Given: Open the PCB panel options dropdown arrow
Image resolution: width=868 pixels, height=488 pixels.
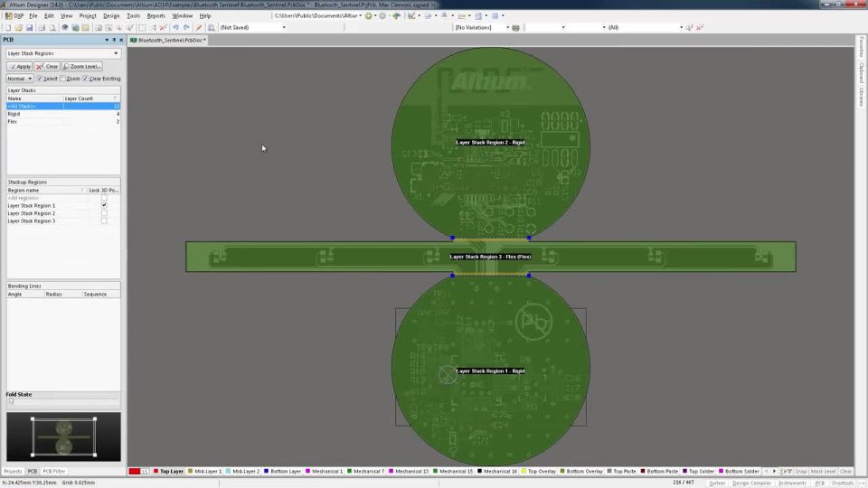Looking at the screenshot, I should [107, 40].
